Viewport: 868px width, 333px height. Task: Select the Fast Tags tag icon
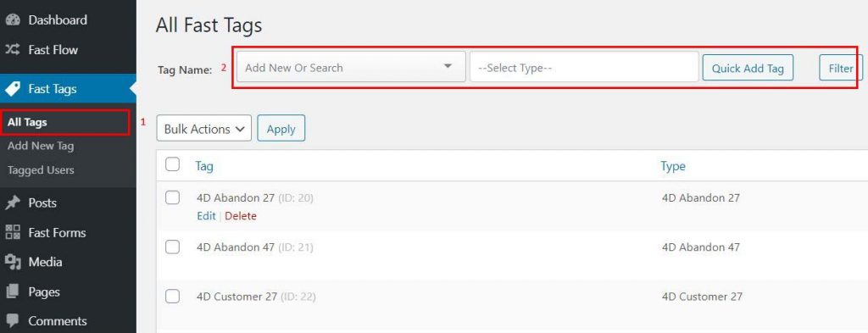tap(12, 88)
